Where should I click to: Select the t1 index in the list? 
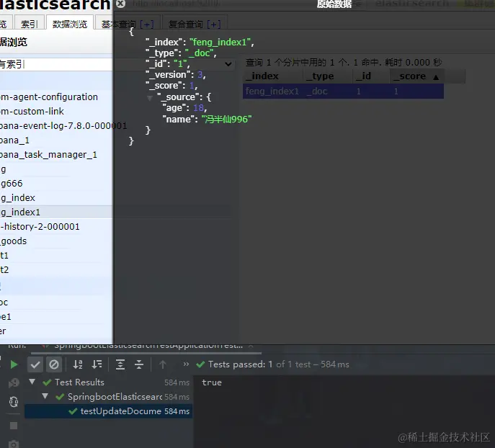(4, 255)
